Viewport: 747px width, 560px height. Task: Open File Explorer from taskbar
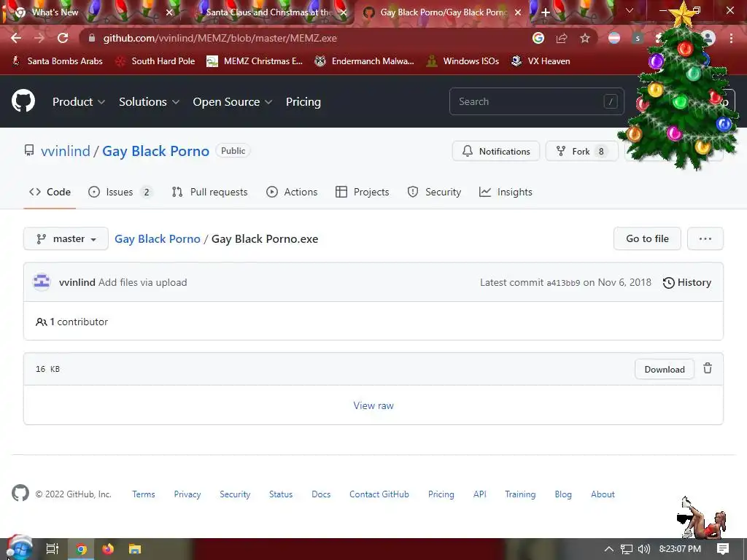pyautogui.click(x=135, y=549)
